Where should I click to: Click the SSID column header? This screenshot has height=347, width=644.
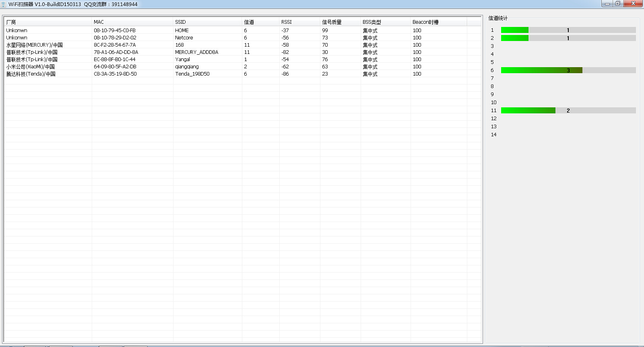coord(207,22)
